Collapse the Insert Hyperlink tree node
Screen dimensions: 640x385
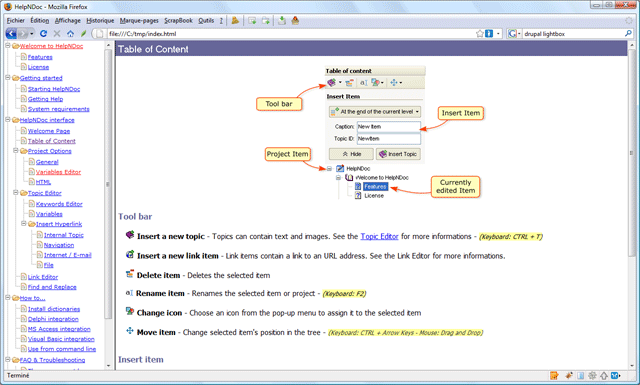(x=24, y=223)
